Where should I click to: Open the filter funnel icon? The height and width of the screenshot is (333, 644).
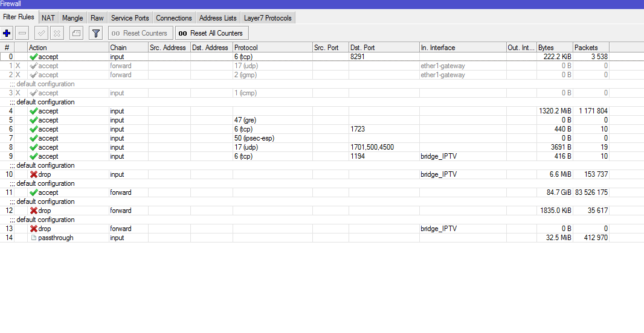95,33
